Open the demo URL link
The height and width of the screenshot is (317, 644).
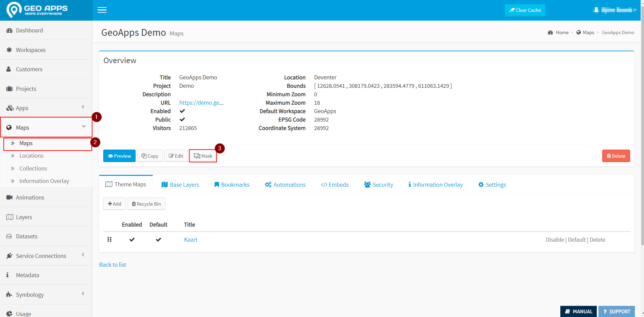point(201,103)
